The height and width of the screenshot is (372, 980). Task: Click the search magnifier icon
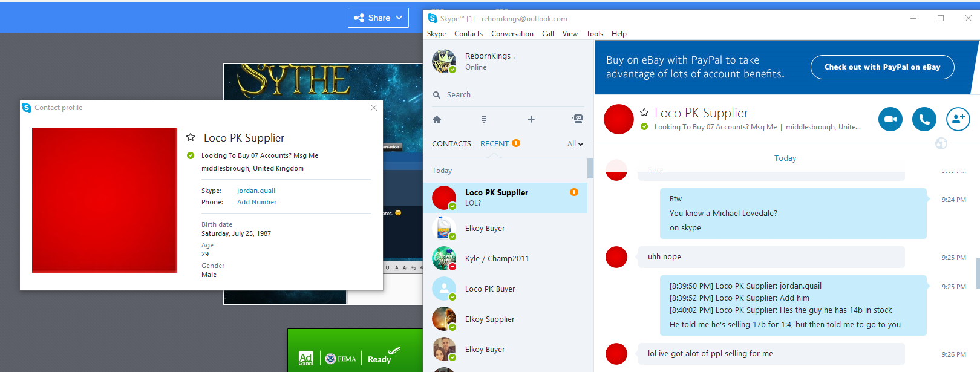click(437, 95)
